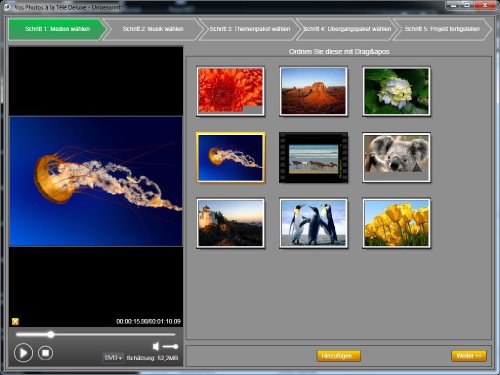Select the red chrysanthemum flower thumbnail
This screenshot has width=500, height=375.
(x=230, y=91)
